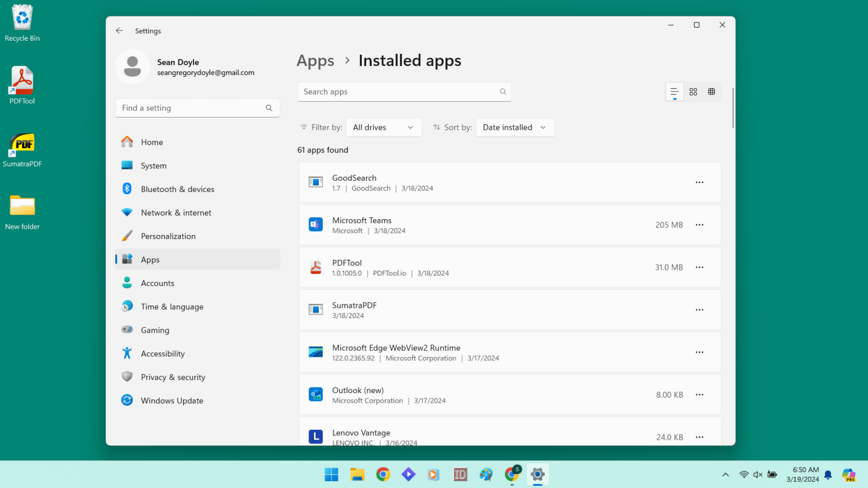Image resolution: width=868 pixels, height=488 pixels.
Task: Click the Installed apps list scrollbar
Action: [733, 108]
